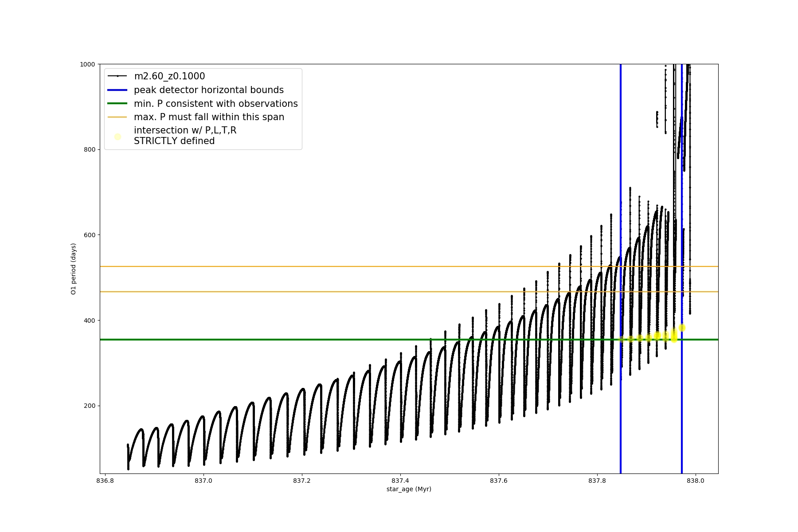The width and height of the screenshot is (798, 532).
Task: Click the y-axis label 'O1 period (days)'
Action: 74,269
